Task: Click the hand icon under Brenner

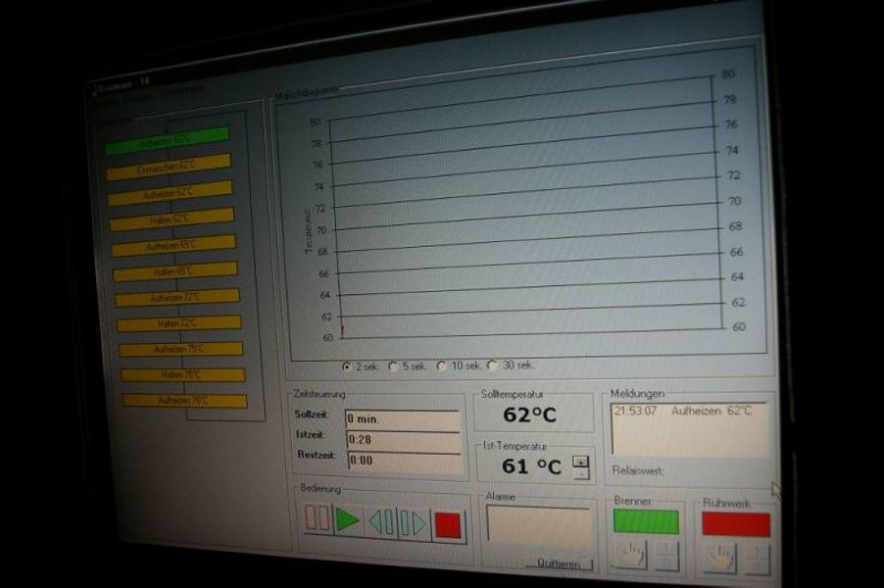Action: [x=629, y=555]
